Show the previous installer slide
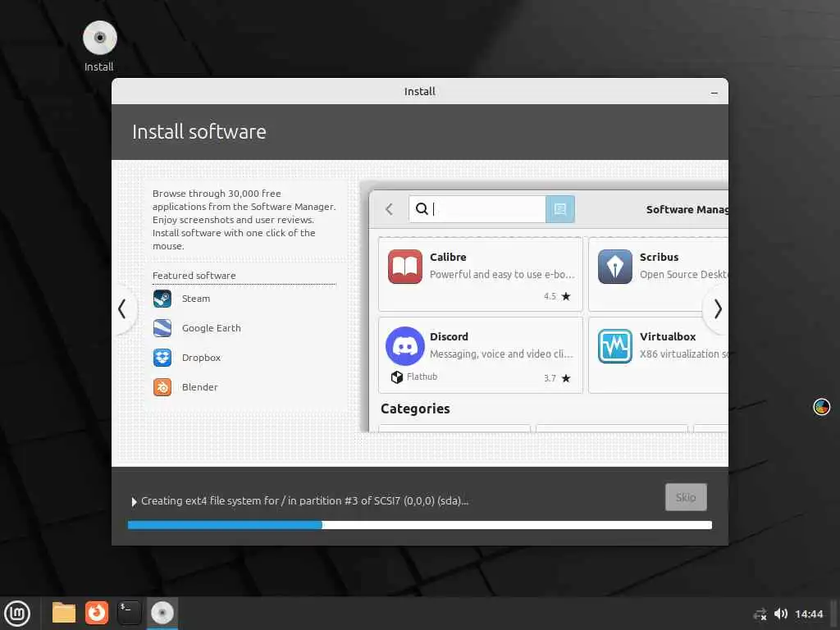This screenshot has width=840, height=630. pyautogui.click(x=122, y=309)
